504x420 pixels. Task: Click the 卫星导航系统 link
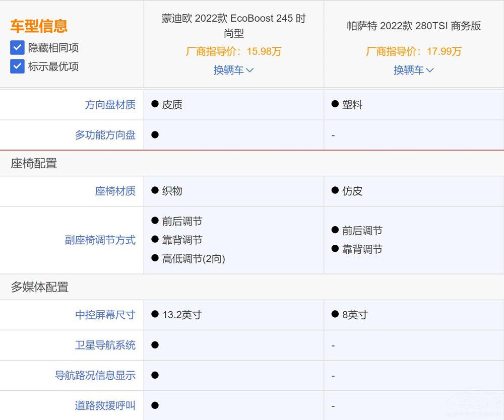tap(105, 345)
